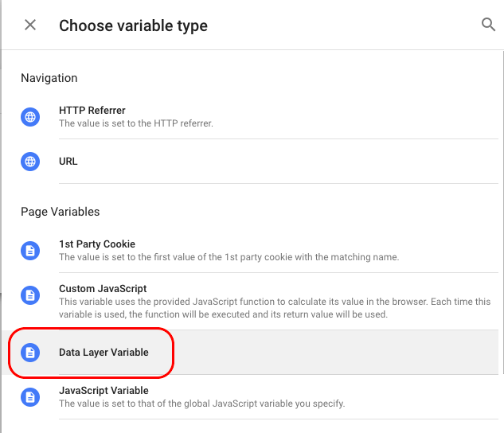This screenshot has width=504, height=433.
Task: Click the 1st Party Cookie document icon
Action: [x=30, y=251]
